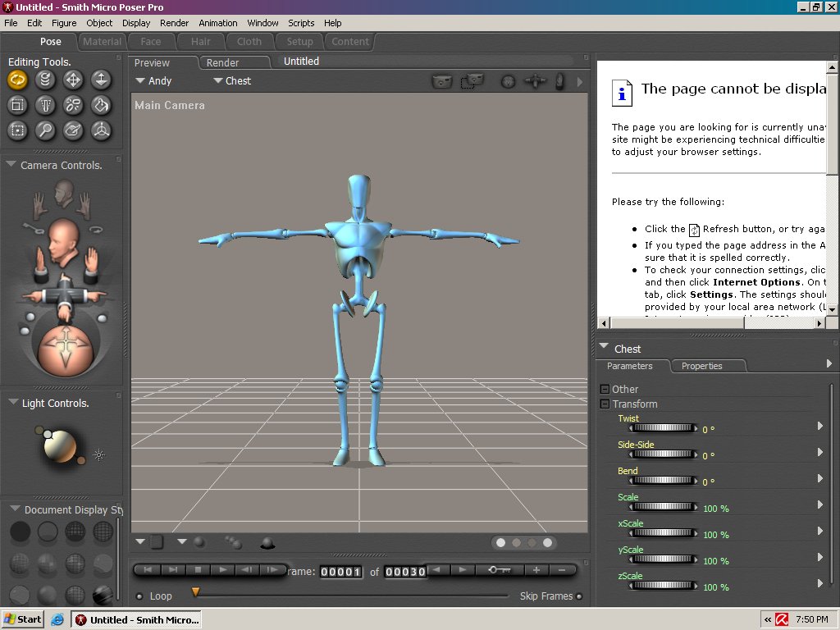
Task: Collapse the Transform parameter group
Action: tap(605, 404)
